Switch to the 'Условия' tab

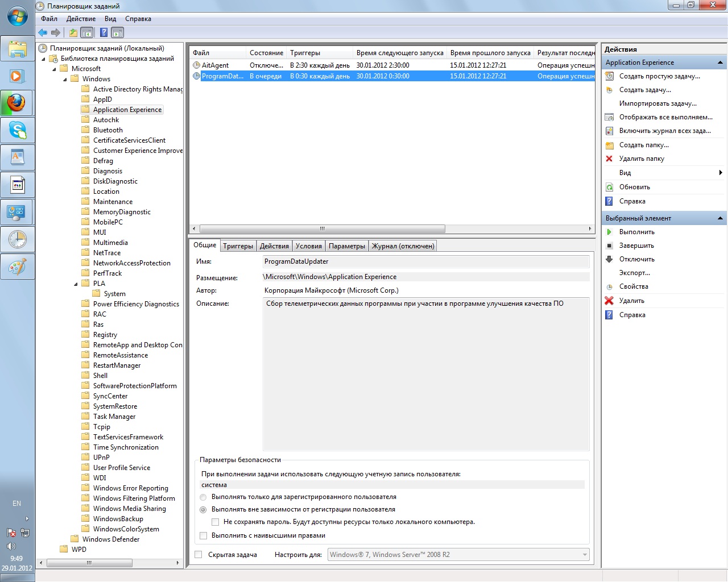pyautogui.click(x=309, y=246)
